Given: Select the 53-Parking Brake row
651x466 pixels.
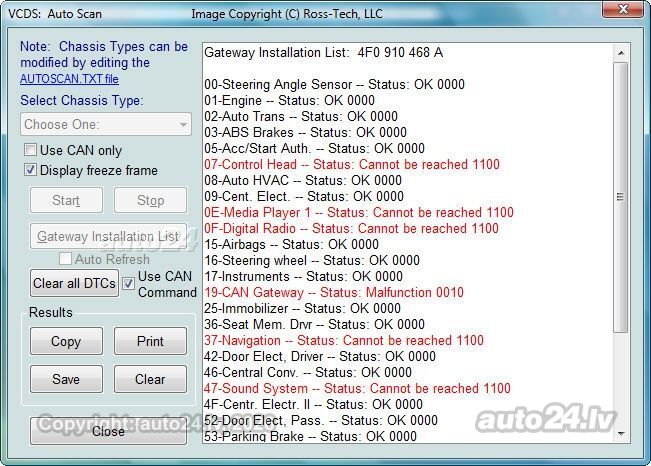Looking at the screenshot, I should coord(311,436).
